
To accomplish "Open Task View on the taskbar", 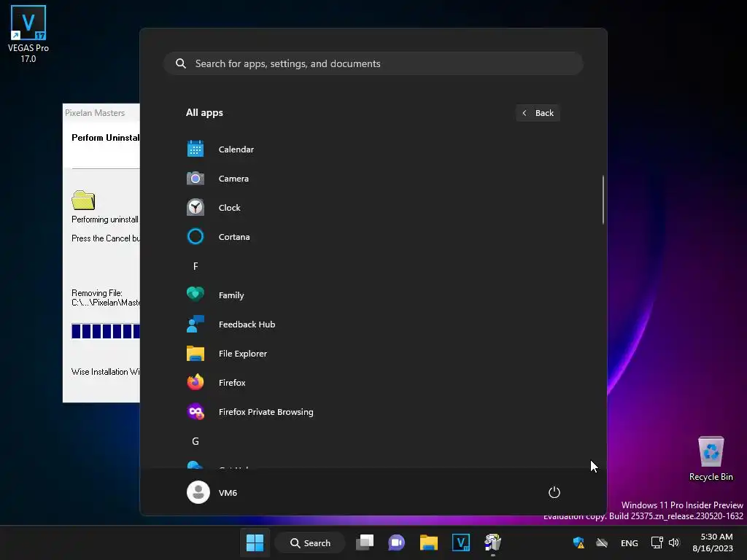I will [x=365, y=542].
